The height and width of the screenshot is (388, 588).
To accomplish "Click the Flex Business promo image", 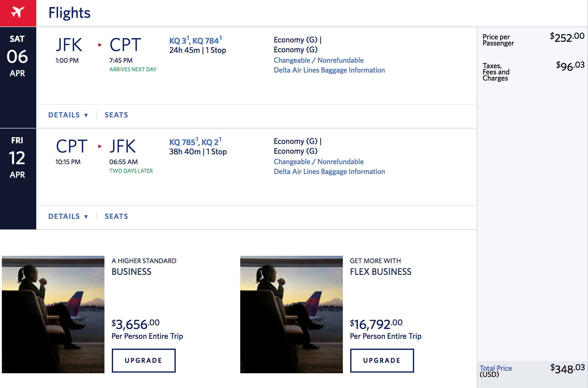I will (291, 314).
